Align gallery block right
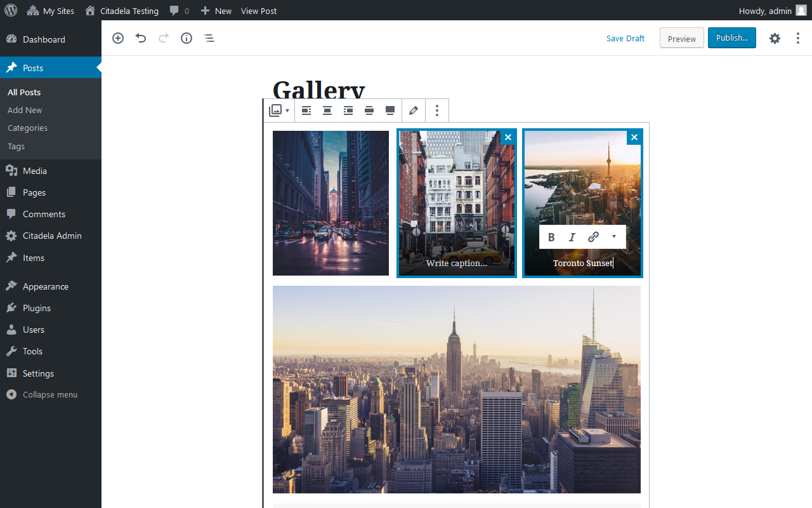Screen dimensions: 812x508 coord(348,110)
